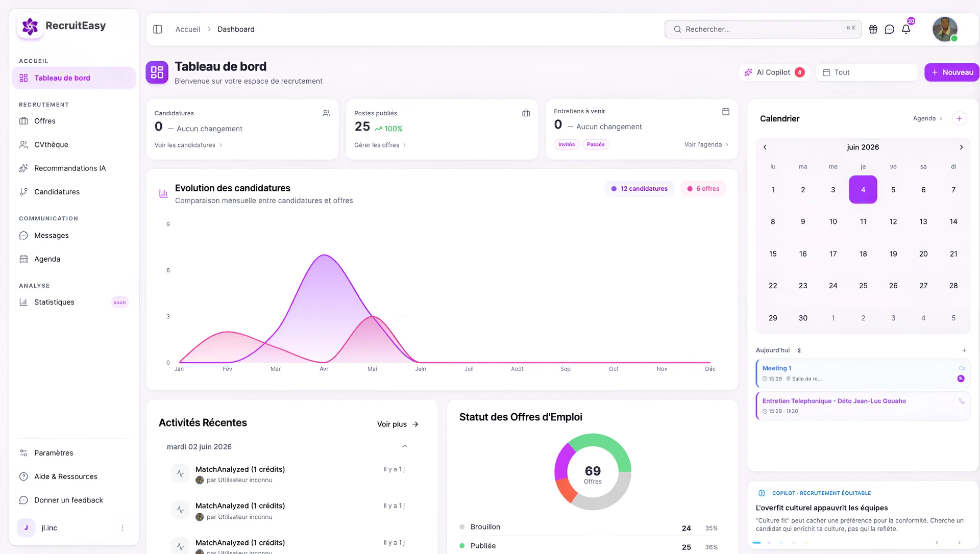
Task: Open Offres in the sidebar
Action: tap(73, 121)
